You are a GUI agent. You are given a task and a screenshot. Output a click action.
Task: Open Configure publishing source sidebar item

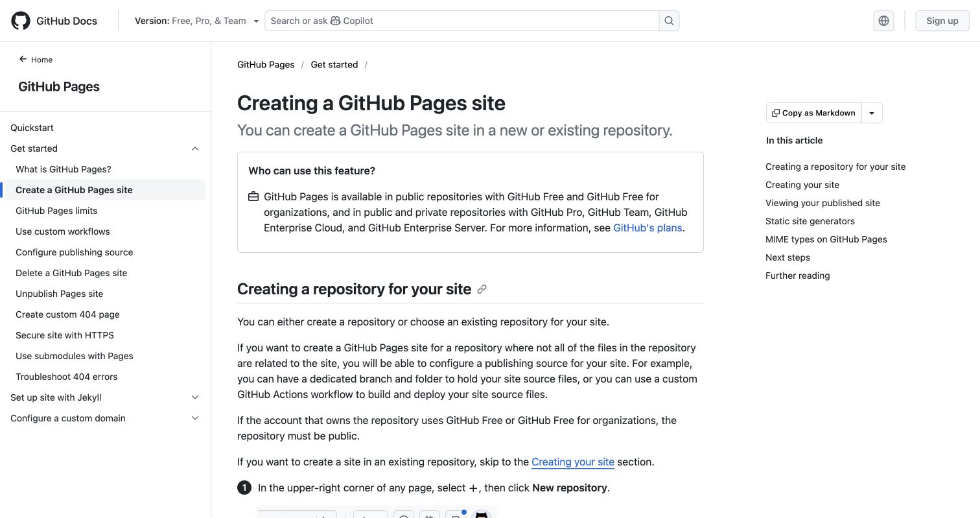(74, 252)
